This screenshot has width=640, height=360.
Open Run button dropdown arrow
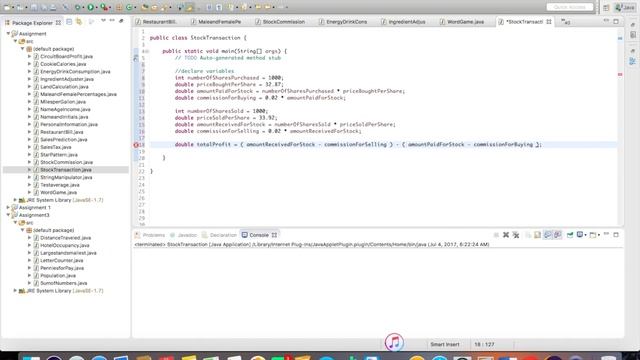[96, 8]
